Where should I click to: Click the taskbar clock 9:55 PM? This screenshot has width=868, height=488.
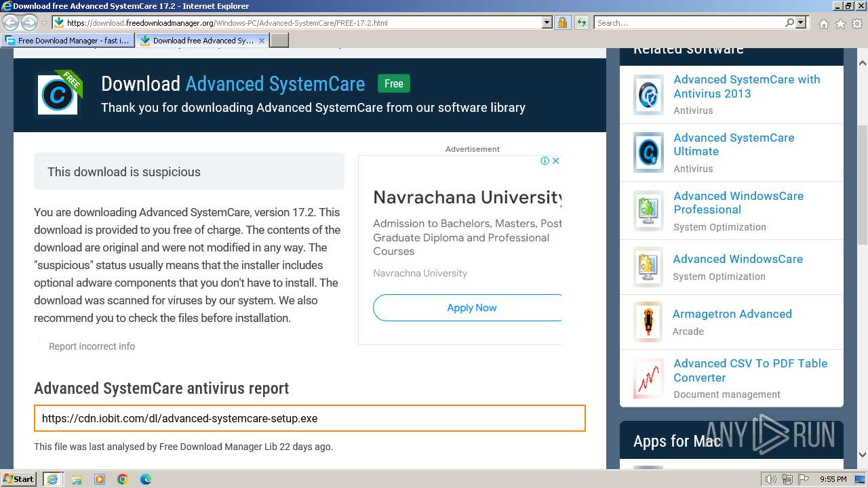click(833, 479)
